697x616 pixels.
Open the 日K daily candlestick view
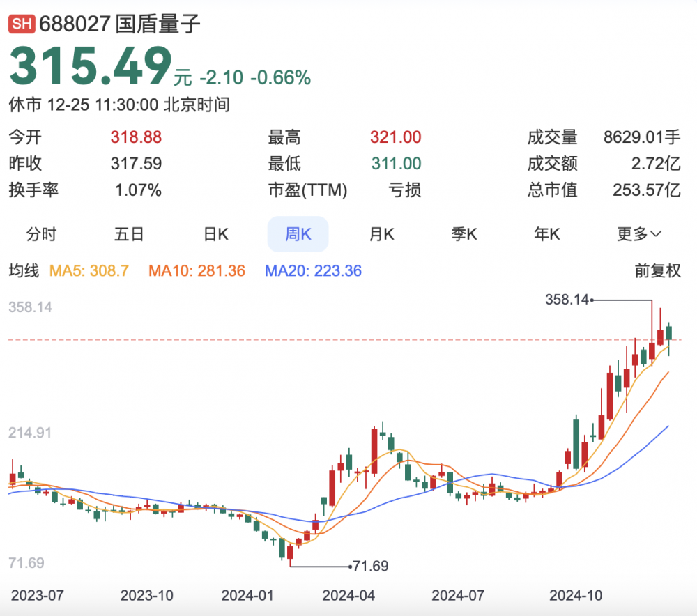(x=215, y=234)
